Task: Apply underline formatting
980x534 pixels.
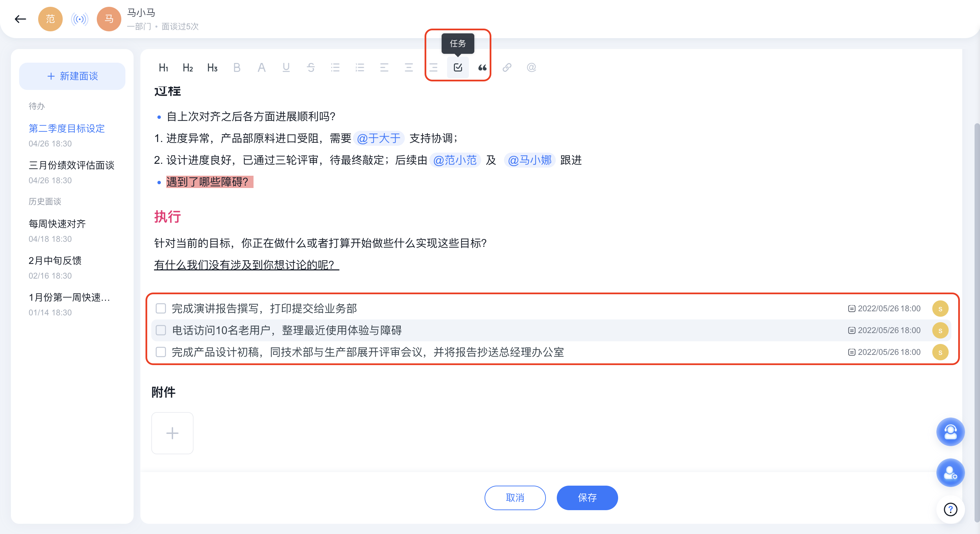Action: [286, 68]
